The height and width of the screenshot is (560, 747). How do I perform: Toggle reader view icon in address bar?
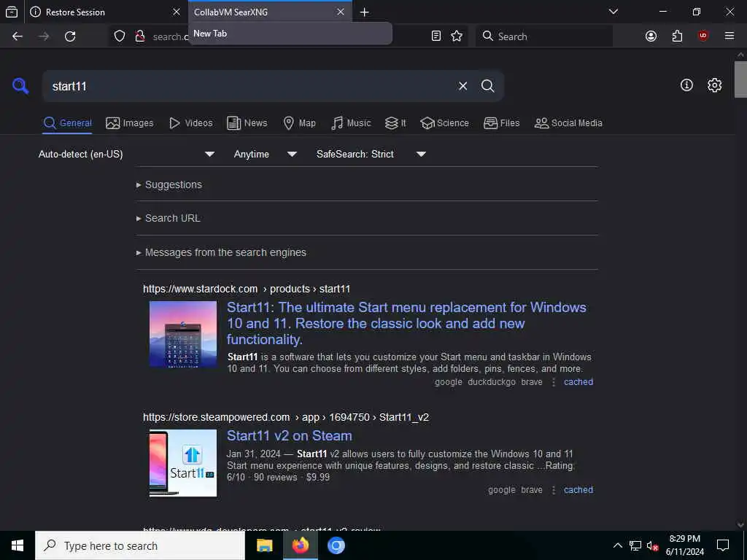pyautogui.click(x=436, y=36)
